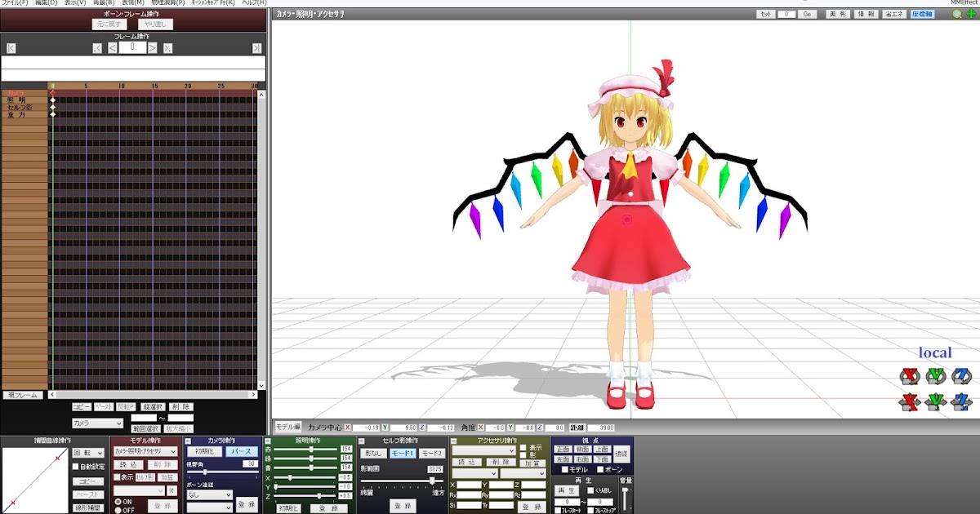The height and width of the screenshot is (514, 980).
Task: Enable the くり返し repeat playback checkbox
Action: tap(590, 490)
